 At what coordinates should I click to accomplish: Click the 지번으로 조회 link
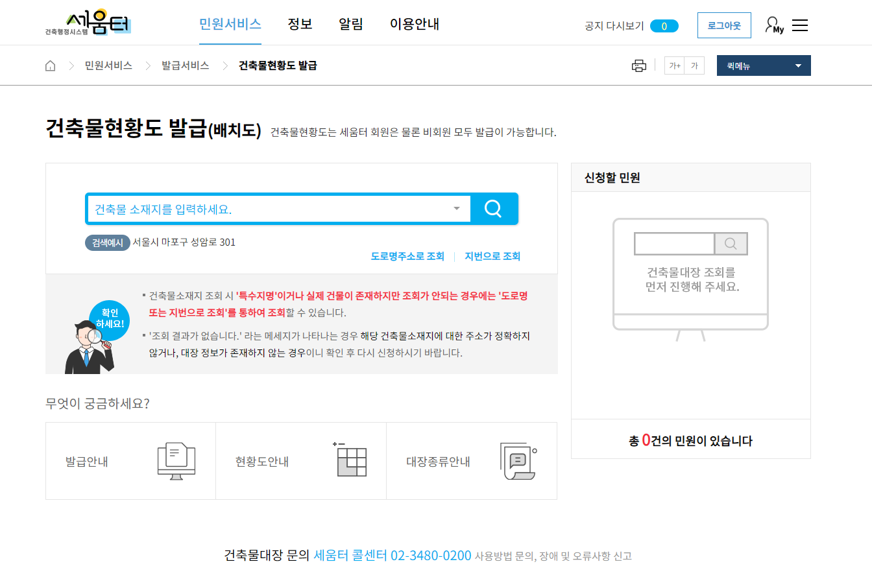tap(492, 255)
